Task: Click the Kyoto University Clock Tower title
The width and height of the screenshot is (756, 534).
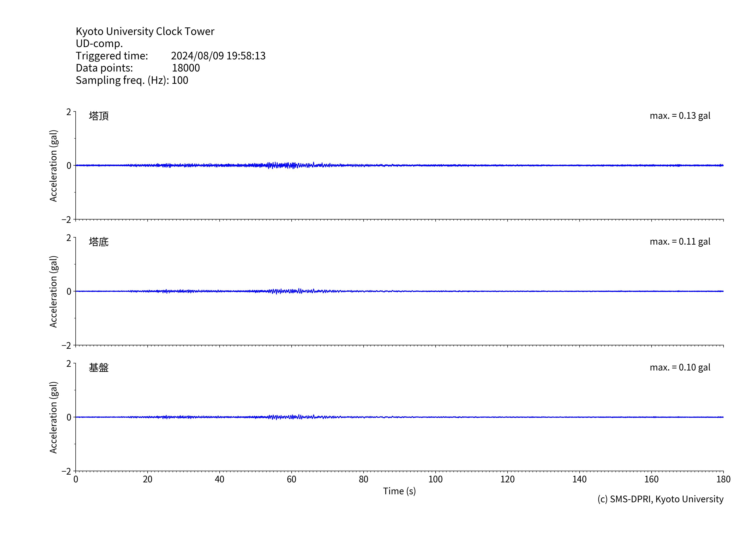Action: 145,31
